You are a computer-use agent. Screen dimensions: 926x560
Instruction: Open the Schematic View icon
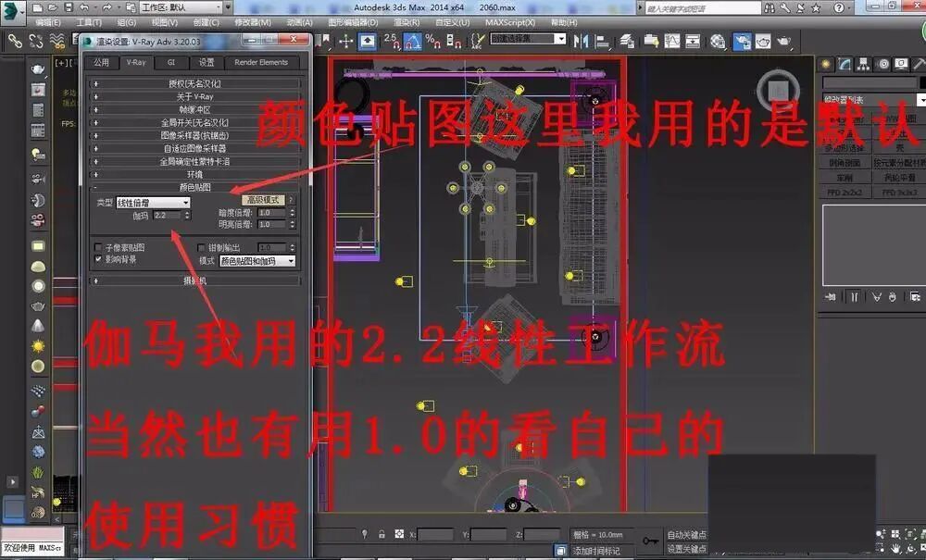pos(693,41)
